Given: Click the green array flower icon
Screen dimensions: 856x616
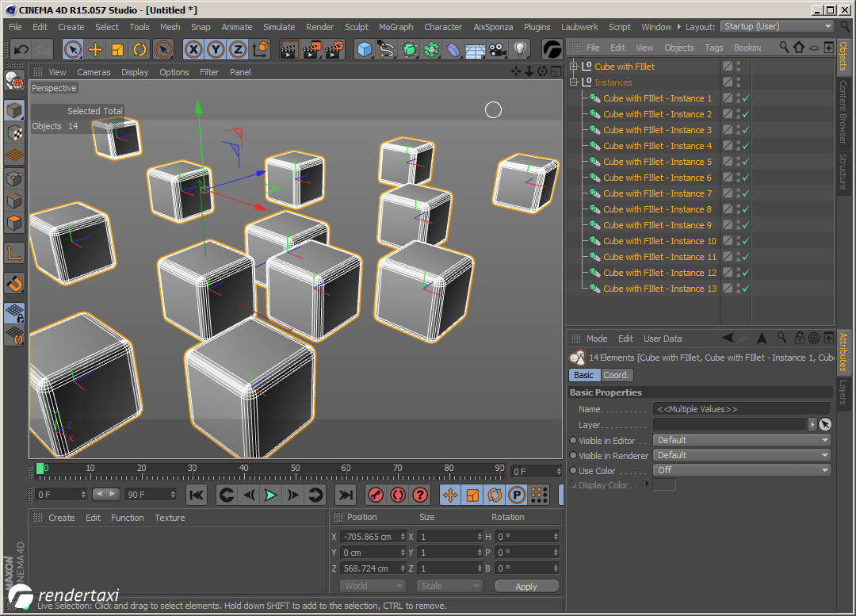Looking at the screenshot, I should tap(431, 50).
